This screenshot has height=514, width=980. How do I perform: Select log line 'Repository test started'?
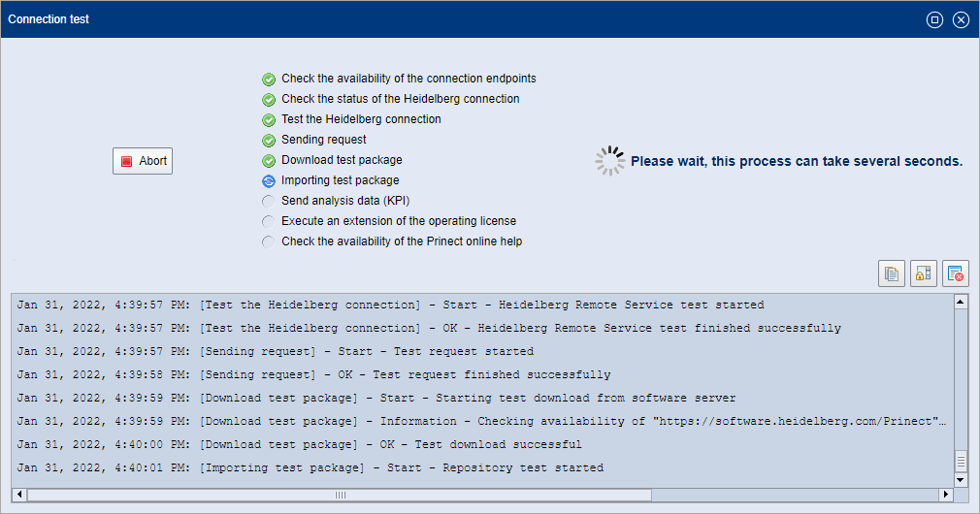click(310, 467)
